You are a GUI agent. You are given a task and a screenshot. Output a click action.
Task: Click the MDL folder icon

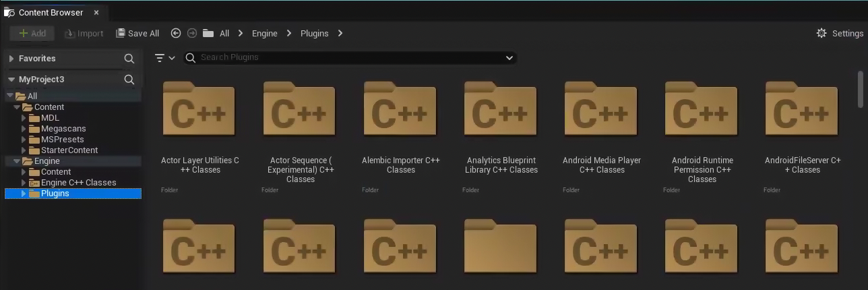click(x=34, y=118)
